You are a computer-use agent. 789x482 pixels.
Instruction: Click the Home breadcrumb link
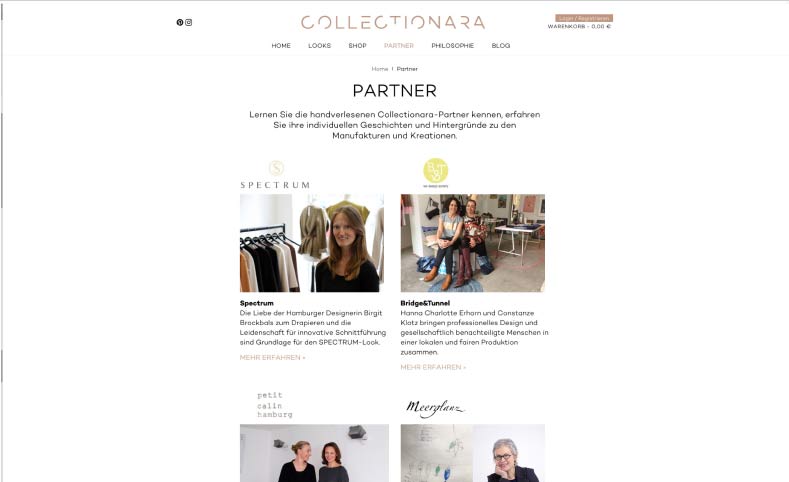380,69
